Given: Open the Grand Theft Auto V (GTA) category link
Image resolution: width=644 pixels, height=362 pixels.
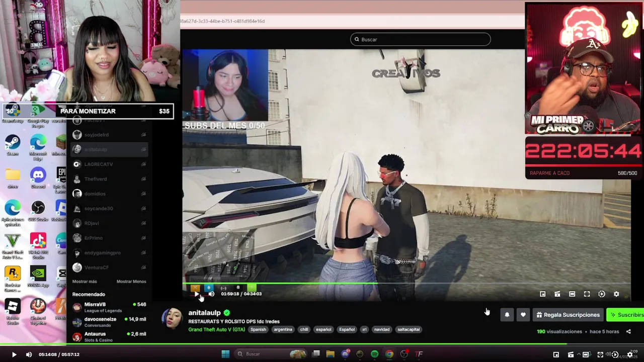Looking at the screenshot, I should 216,329.
